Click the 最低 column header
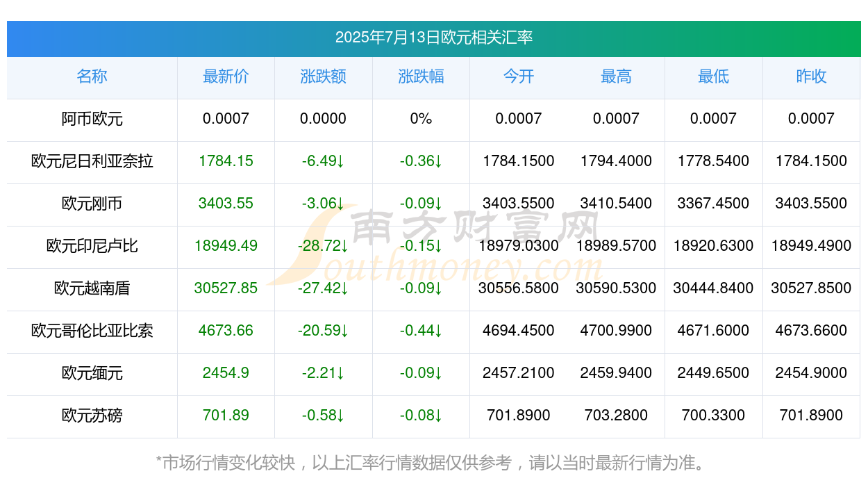The height and width of the screenshot is (485, 868). pyautogui.click(x=713, y=76)
